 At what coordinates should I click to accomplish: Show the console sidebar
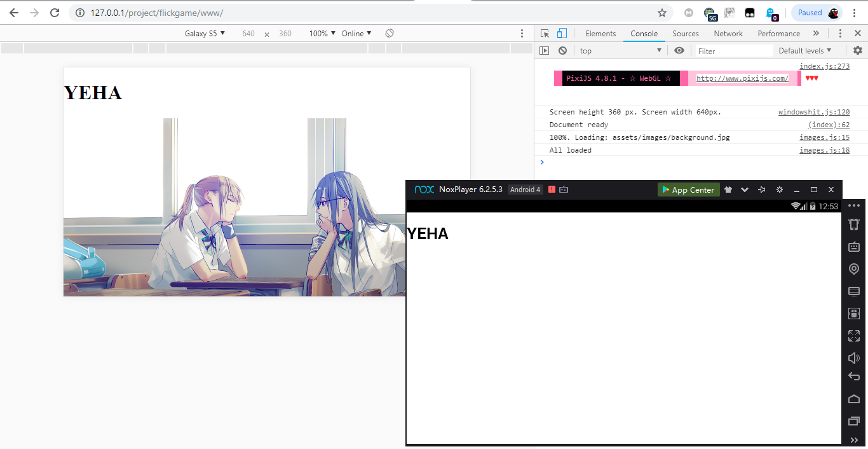[545, 51]
